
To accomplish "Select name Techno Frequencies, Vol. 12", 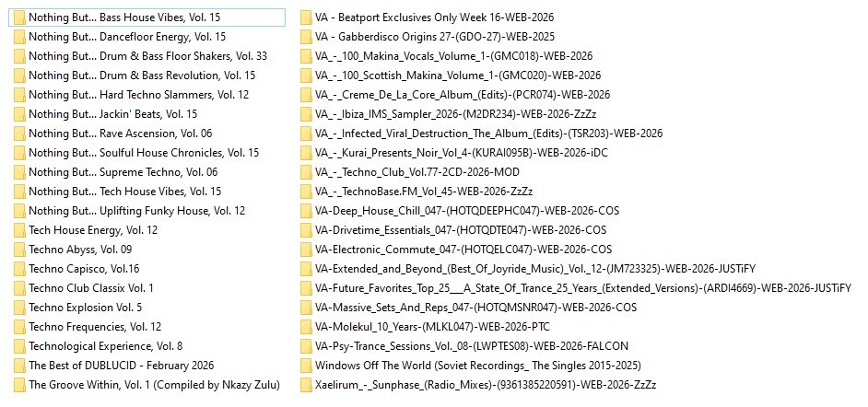I will coord(95,327).
